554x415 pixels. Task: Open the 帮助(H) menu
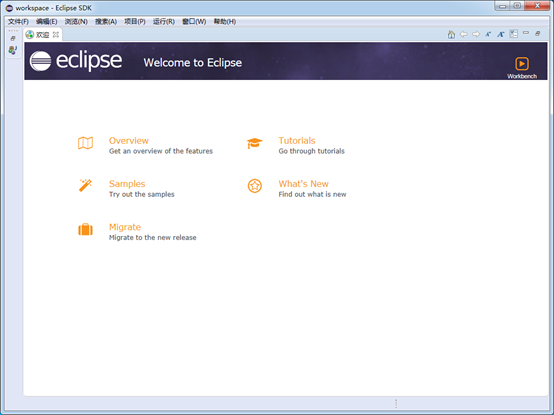point(225,22)
